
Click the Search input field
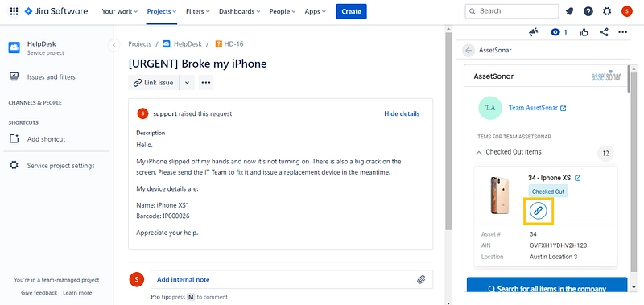tap(512, 11)
